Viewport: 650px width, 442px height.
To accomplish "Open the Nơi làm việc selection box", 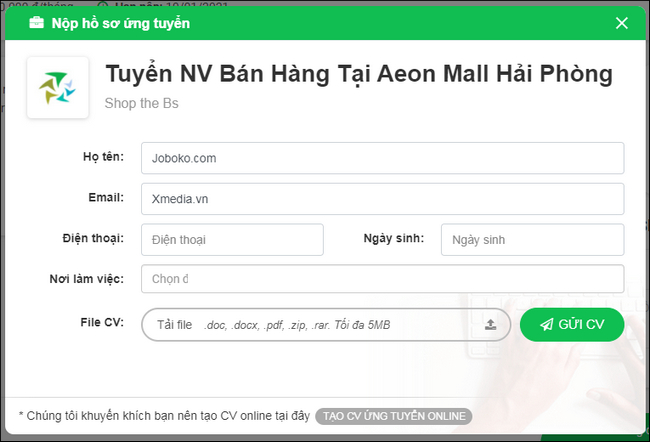I will (382, 279).
